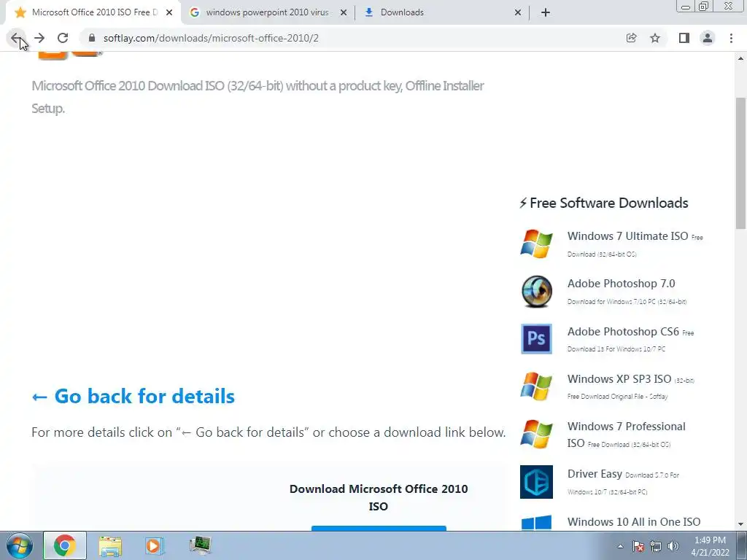
Task: Click the blue download button under Office 2010 ISO
Action: [x=379, y=528]
